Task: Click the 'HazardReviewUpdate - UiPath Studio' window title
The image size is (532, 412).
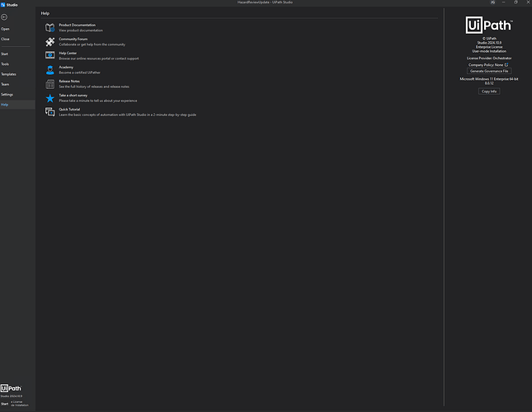Action: (x=265, y=2)
